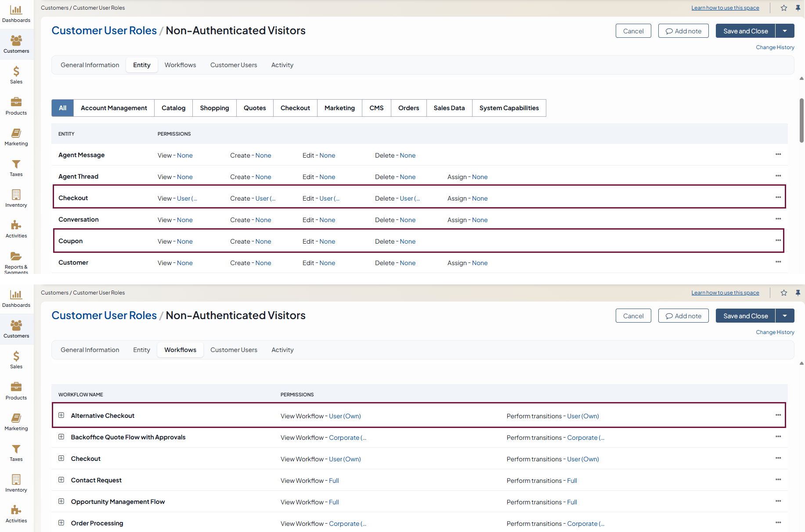The height and width of the screenshot is (532, 805).
Task: Open the Conversation row ellipsis menu
Action: pyautogui.click(x=778, y=219)
